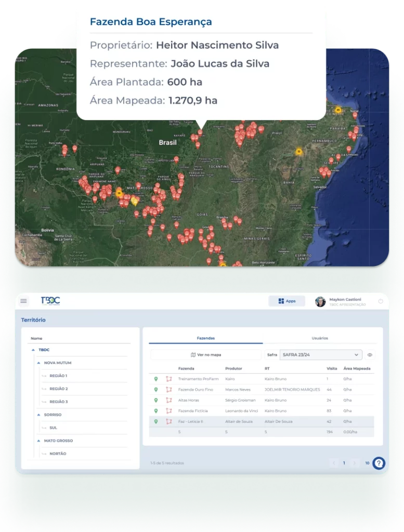The width and height of the screenshot is (404, 532).
Task: Select the Fazendas tab
Action: point(206,338)
